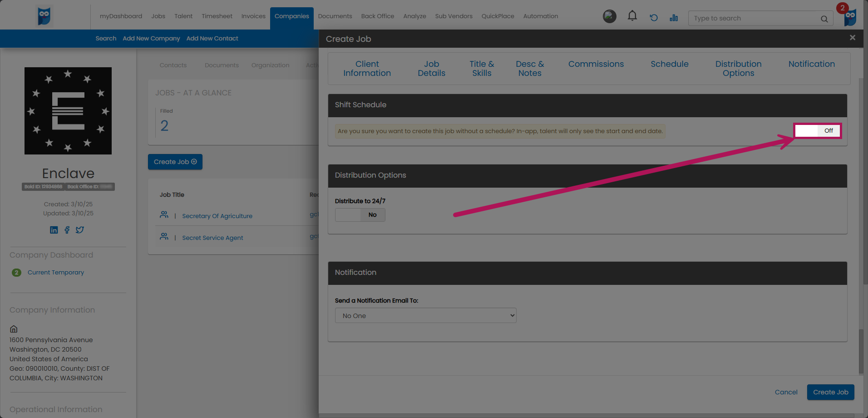Click the search magnifier icon
Viewport: 868px width, 418px height.
pos(824,19)
